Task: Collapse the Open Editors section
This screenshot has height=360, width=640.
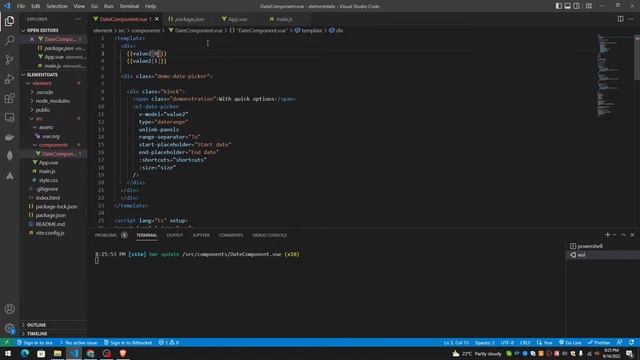Action: tap(53, 30)
